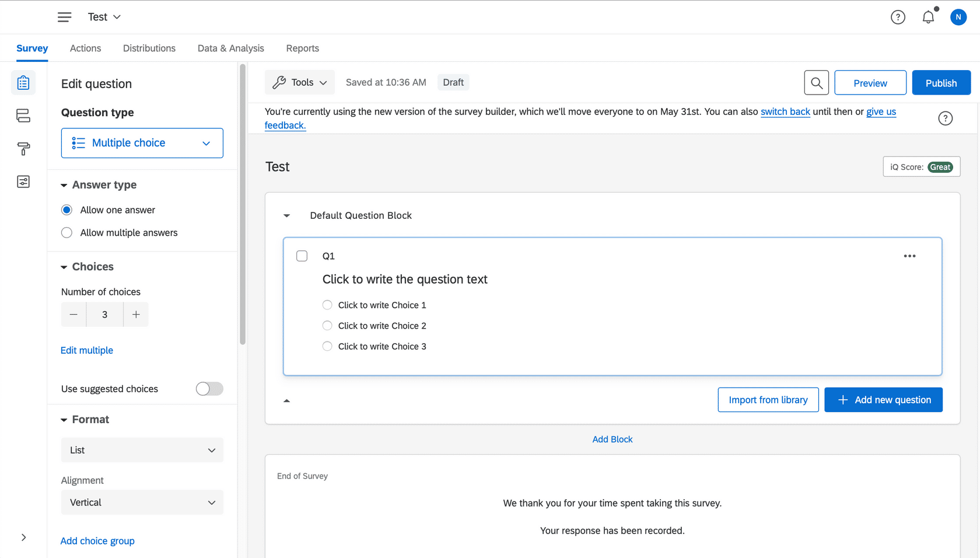This screenshot has width=980, height=558.
Task: Switch to the Distributions tab
Action: click(x=149, y=48)
